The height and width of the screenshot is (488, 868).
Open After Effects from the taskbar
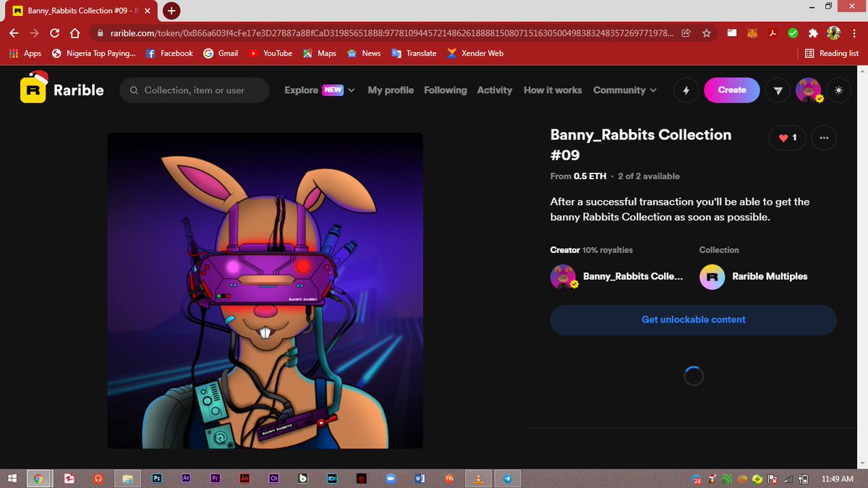pyautogui.click(x=186, y=479)
